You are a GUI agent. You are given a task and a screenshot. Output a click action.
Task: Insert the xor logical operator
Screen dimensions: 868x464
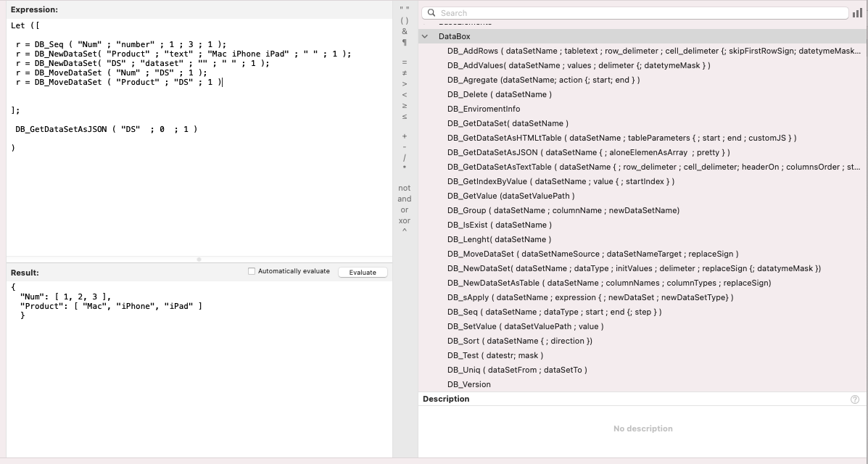(x=405, y=220)
